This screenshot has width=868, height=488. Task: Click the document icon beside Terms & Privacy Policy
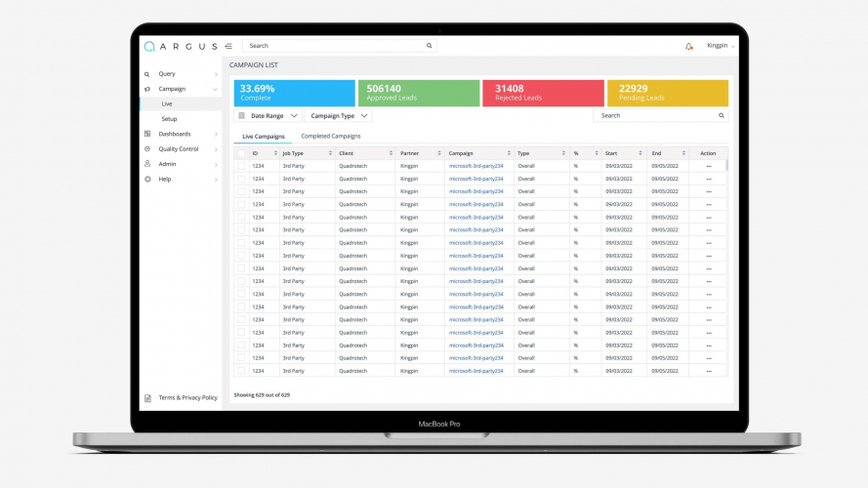(147, 398)
